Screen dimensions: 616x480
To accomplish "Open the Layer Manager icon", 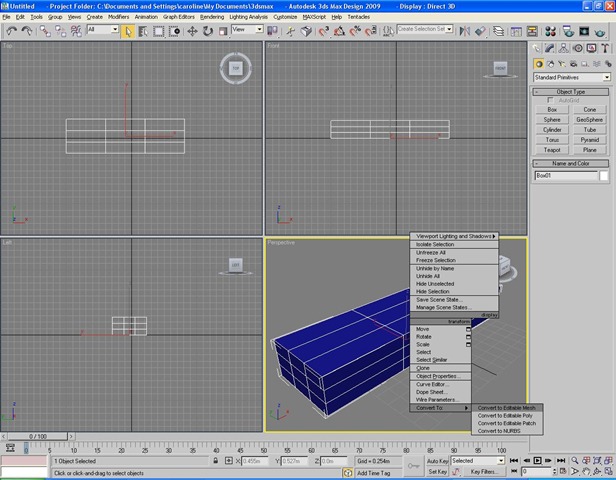I will [498, 31].
